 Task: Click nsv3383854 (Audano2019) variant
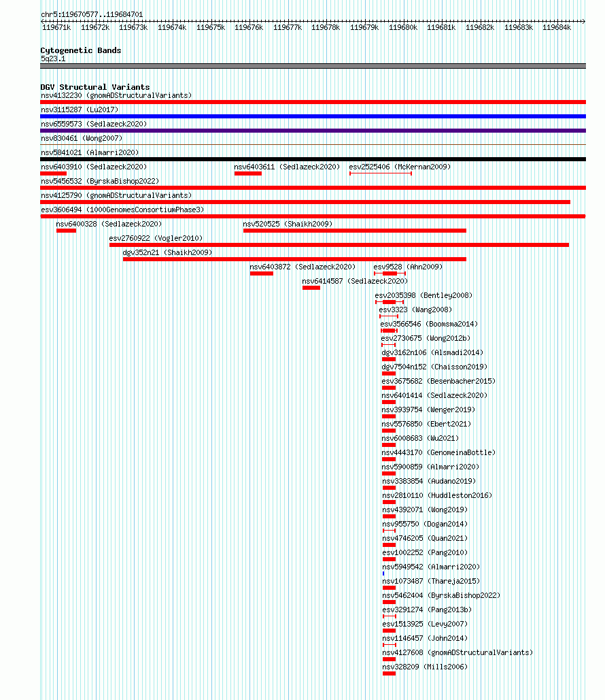click(x=429, y=481)
